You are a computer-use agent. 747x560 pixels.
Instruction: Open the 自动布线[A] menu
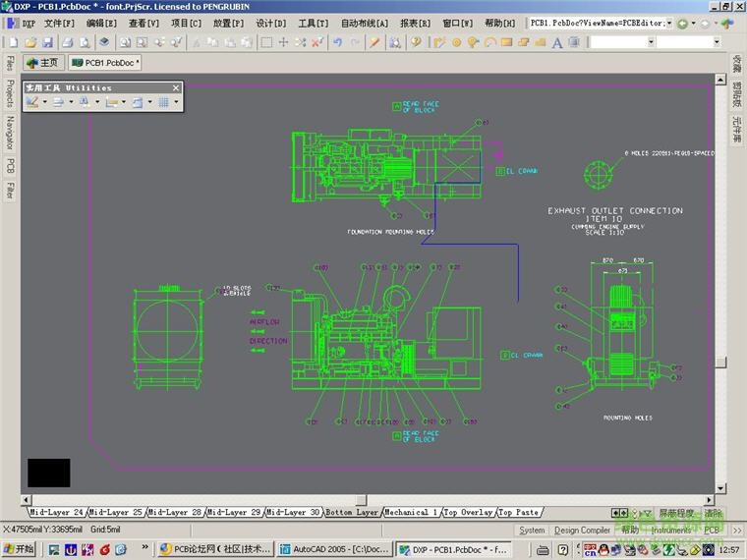pos(364,23)
